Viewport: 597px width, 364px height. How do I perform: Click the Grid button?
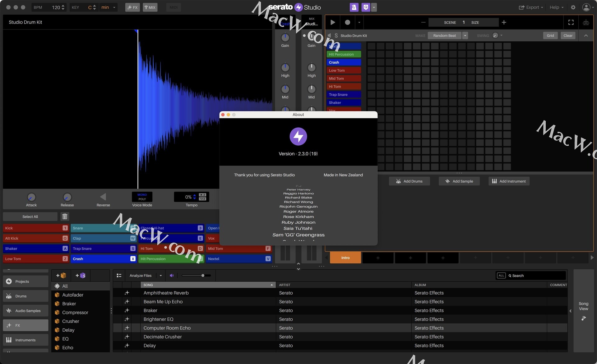550,36
